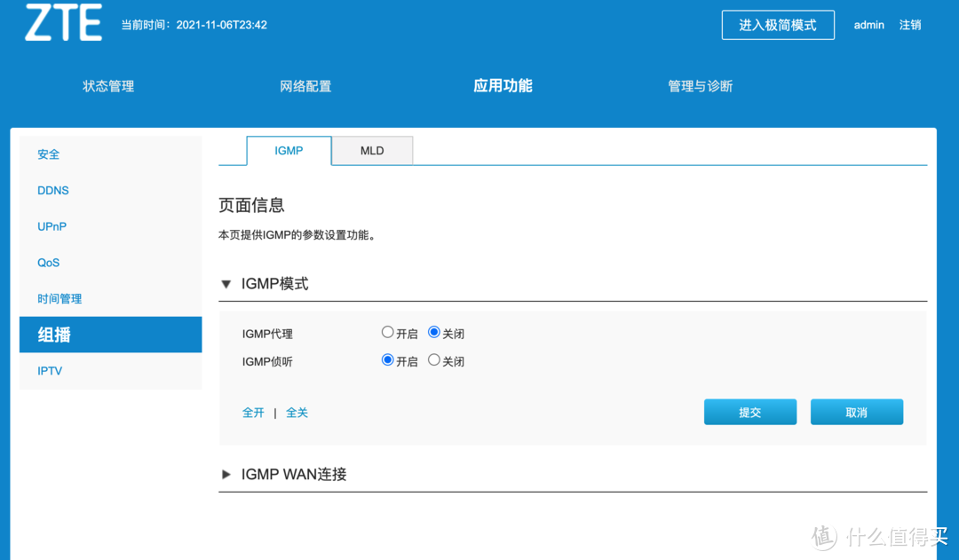Expand the IGMP WAN连接 section
Viewport: 959px width, 560px height.
226,474
